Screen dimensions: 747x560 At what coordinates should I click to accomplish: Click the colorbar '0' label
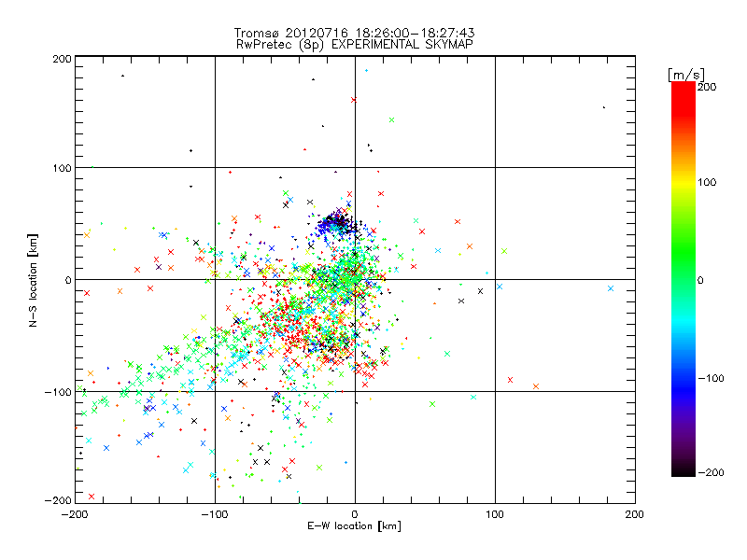[700, 280]
